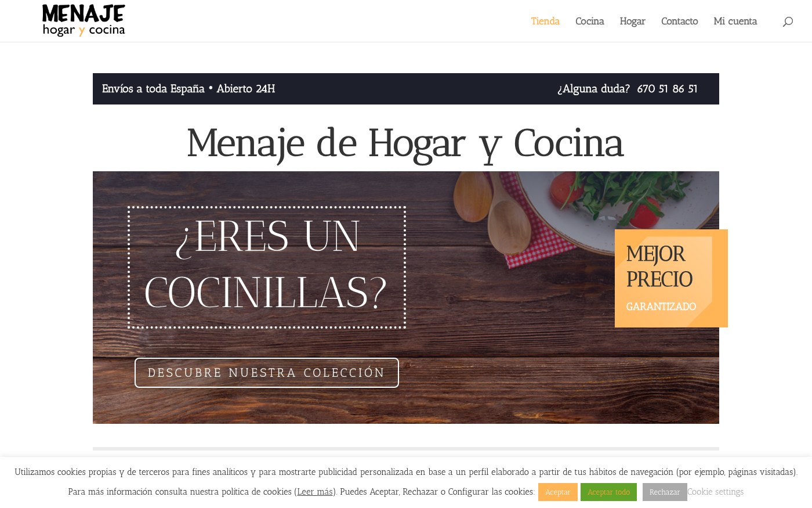Open Cookie settings link
The image size is (812, 508).
(x=715, y=492)
